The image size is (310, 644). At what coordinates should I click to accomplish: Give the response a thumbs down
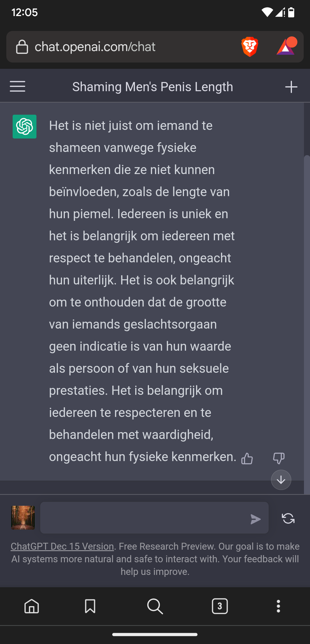pos(279,458)
